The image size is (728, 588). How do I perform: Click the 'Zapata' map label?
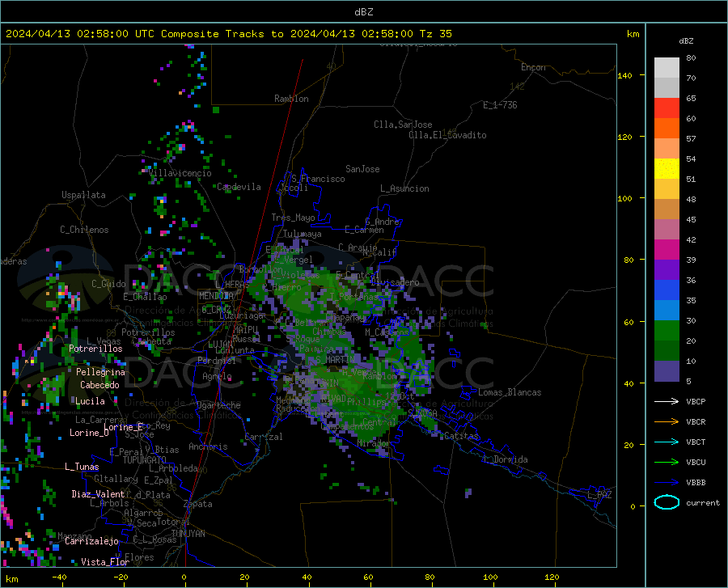198,504
